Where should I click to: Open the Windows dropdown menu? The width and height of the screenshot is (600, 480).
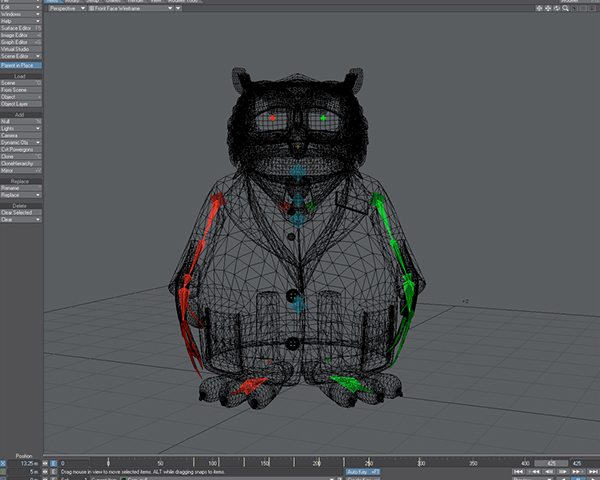(21, 14)
